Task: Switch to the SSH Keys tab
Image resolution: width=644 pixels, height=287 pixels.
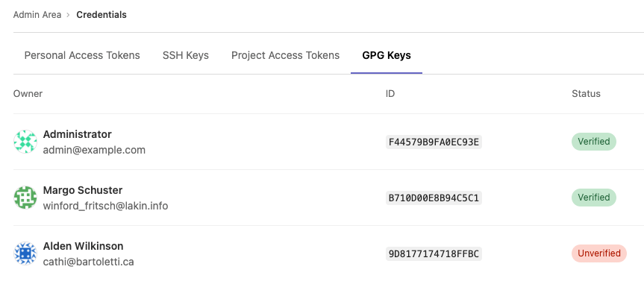Action: 186,55
